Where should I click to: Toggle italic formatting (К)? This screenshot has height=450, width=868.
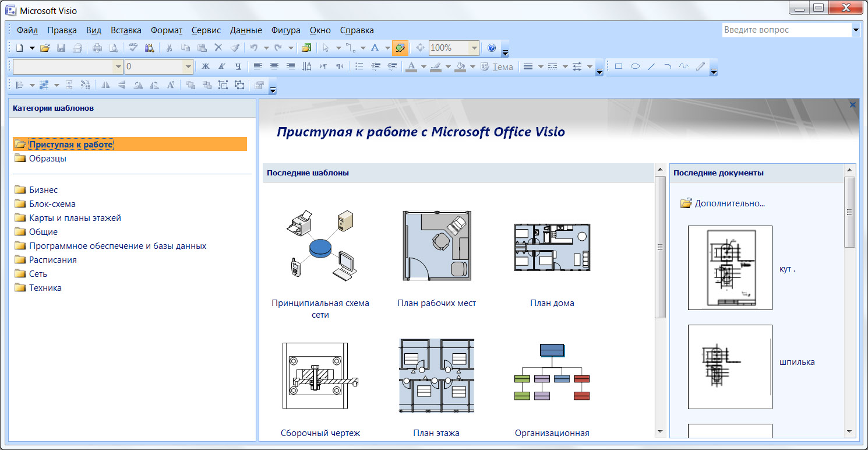coord(221,66)
